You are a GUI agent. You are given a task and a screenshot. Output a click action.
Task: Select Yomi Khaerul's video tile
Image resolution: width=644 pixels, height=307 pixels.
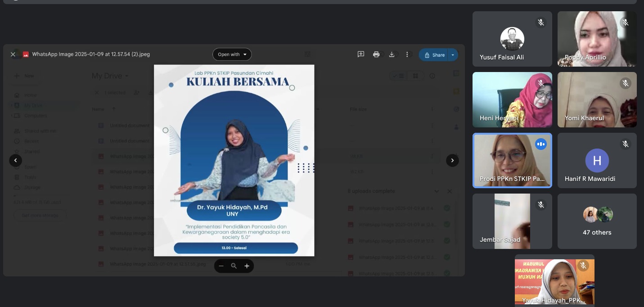[x=597, y=100]
